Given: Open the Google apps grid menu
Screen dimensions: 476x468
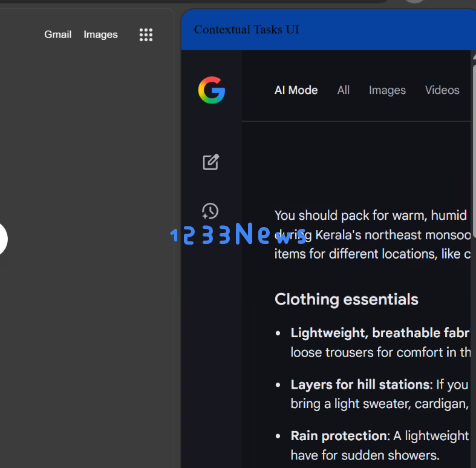Looking at the screenshot, I should pos(146,35).
